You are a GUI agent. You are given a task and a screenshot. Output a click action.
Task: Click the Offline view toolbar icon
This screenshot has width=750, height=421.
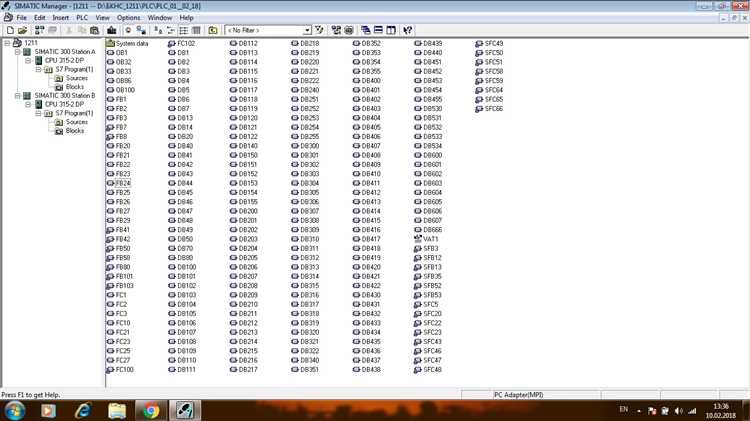[x=141, y=30]
